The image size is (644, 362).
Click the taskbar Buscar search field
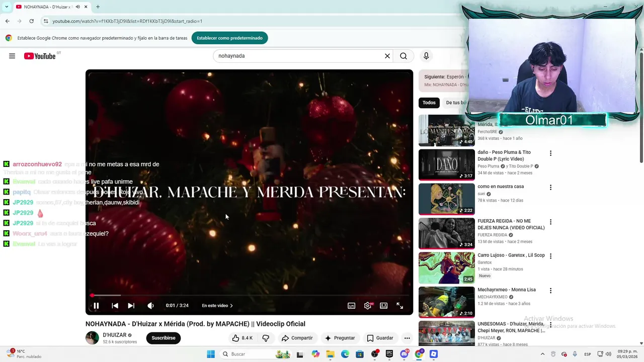(257, 354)
